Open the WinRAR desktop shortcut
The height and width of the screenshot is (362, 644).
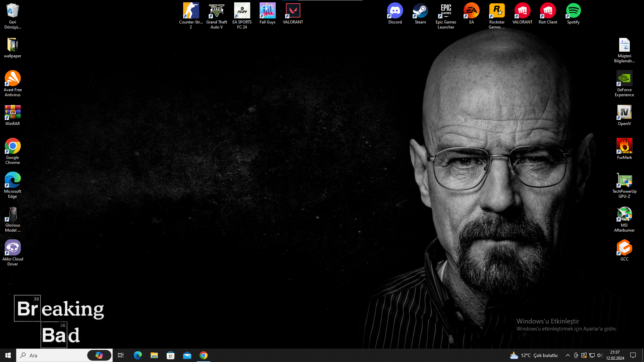[12, 115]
